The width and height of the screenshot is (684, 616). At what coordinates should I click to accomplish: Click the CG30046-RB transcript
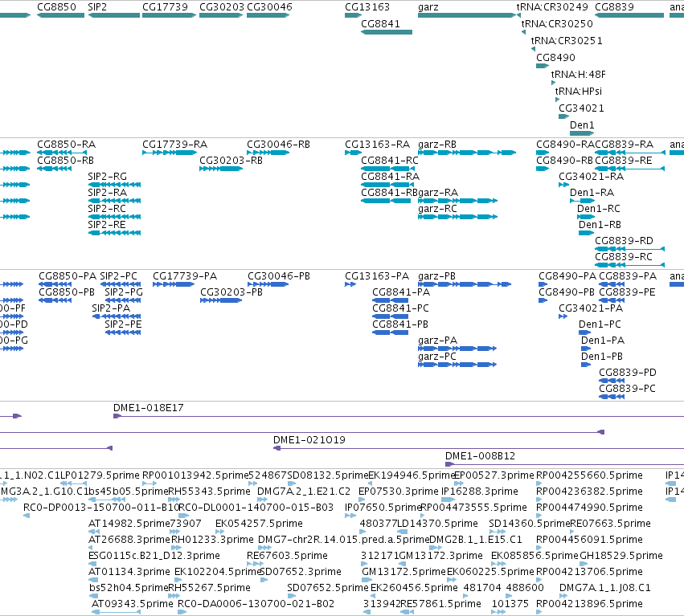pos(268,153)
